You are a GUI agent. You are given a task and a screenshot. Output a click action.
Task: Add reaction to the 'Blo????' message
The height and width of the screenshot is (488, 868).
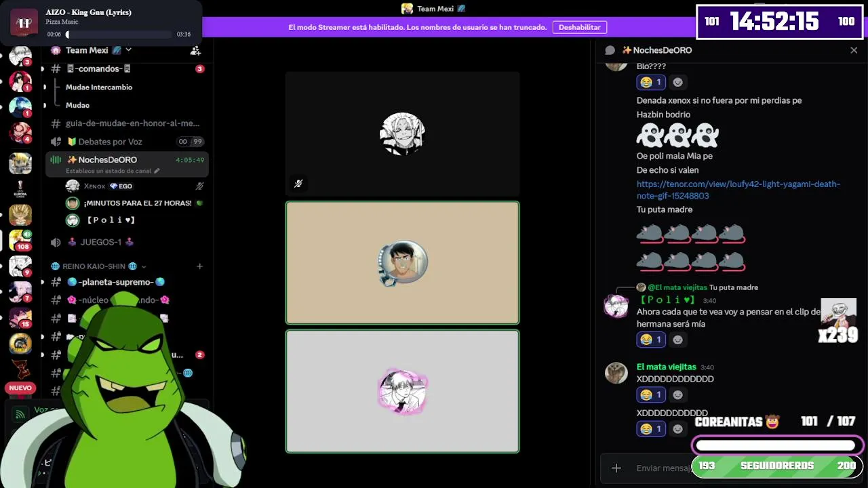pos(677,82)
